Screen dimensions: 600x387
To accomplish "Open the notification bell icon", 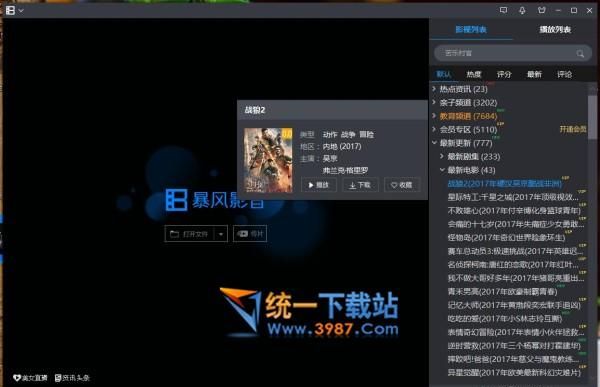I will (522, 11).
